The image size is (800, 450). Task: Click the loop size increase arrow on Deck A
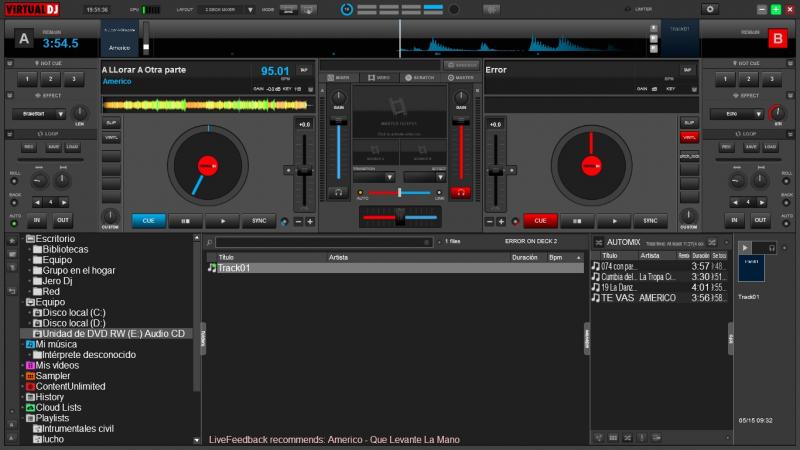(64, 203)
